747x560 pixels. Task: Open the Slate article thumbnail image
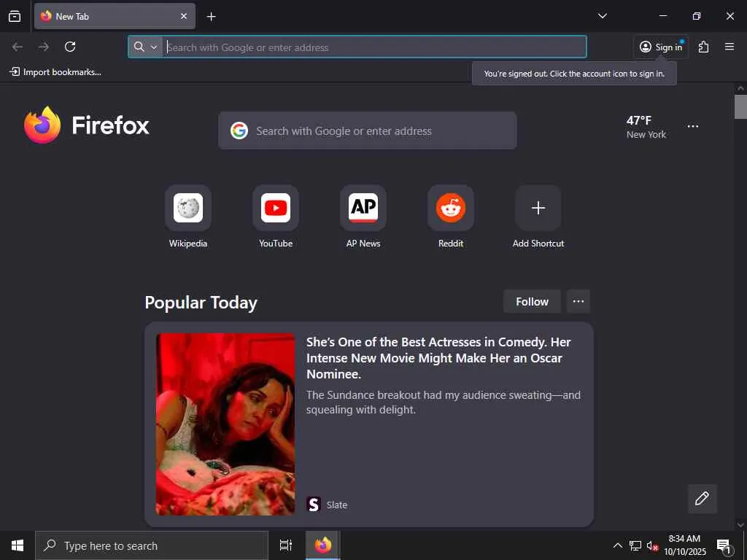[225, 424]
